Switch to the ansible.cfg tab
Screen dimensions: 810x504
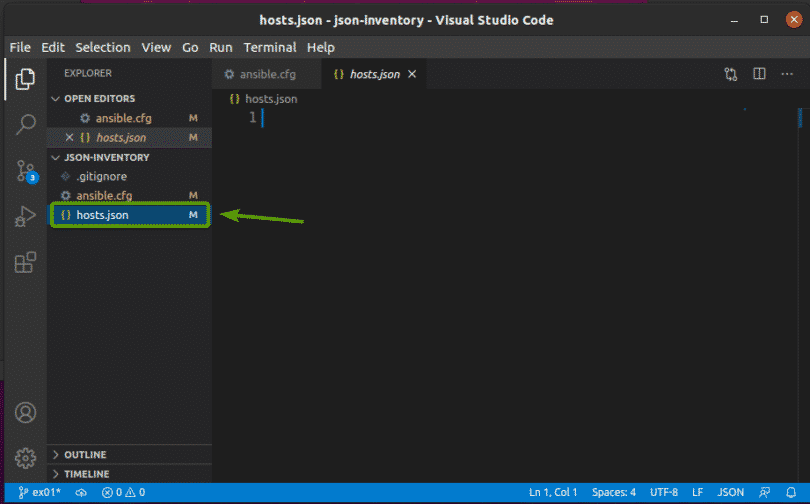tap(267, 74)
